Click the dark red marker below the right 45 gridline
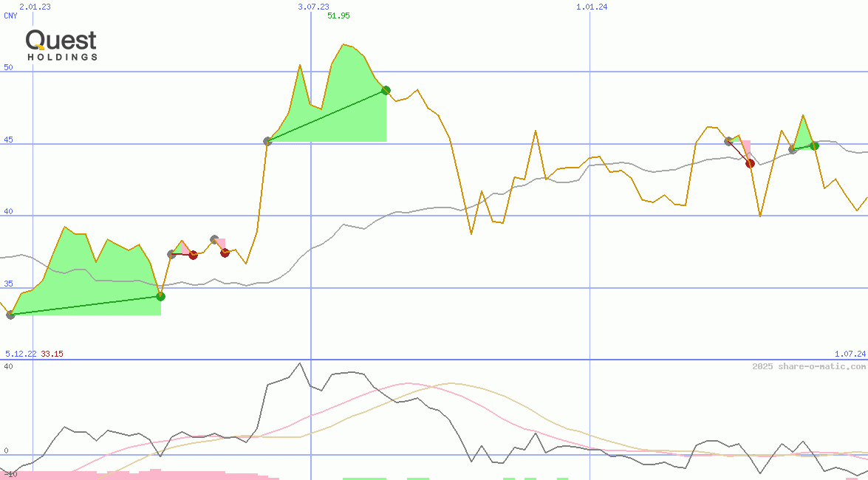Screen dimensions: 868x480 click(x=751, y=163)
